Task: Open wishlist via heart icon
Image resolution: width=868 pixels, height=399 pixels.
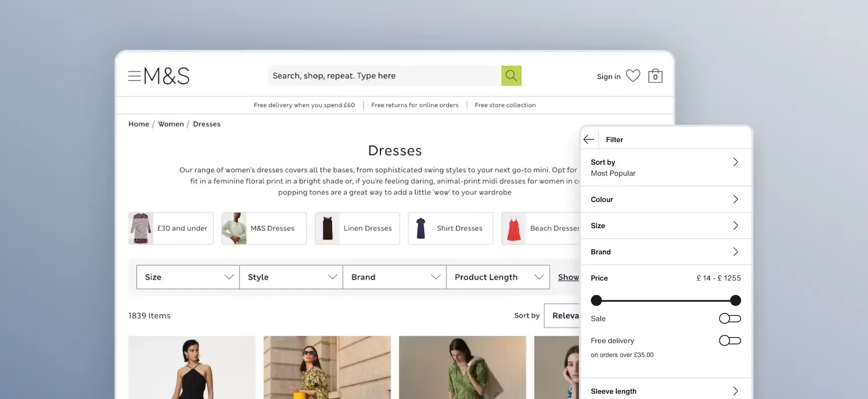Action: coord(633,76)
